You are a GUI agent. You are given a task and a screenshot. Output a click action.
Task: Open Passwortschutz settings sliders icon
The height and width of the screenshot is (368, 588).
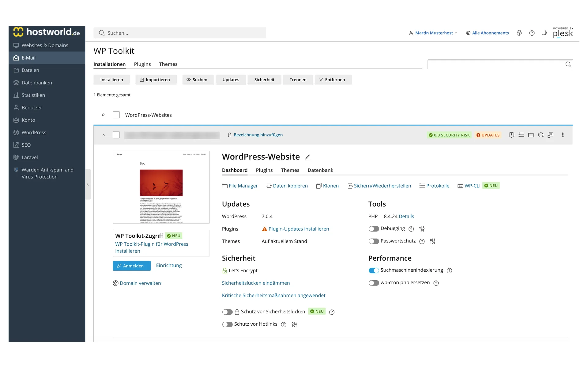(x=432, y=241)
